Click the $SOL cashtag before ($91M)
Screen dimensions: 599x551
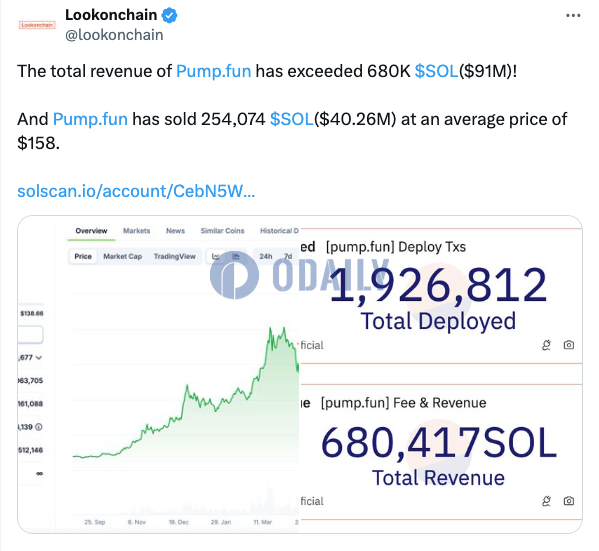pos(436,71)
